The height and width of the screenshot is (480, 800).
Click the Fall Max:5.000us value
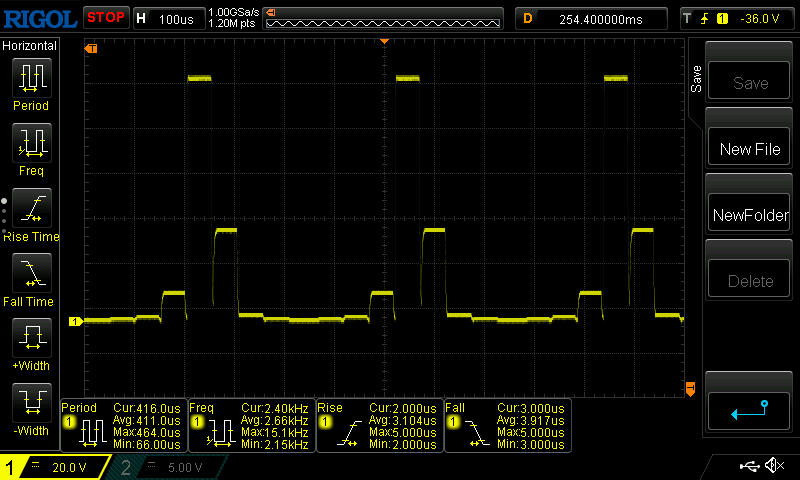coord(531,433)
